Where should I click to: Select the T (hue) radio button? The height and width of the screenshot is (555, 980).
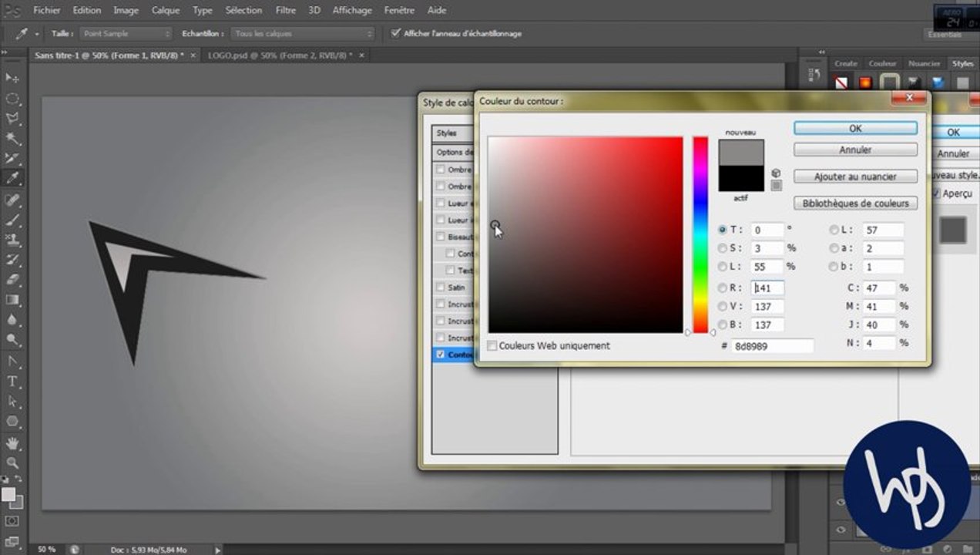(x=722, y=230)
